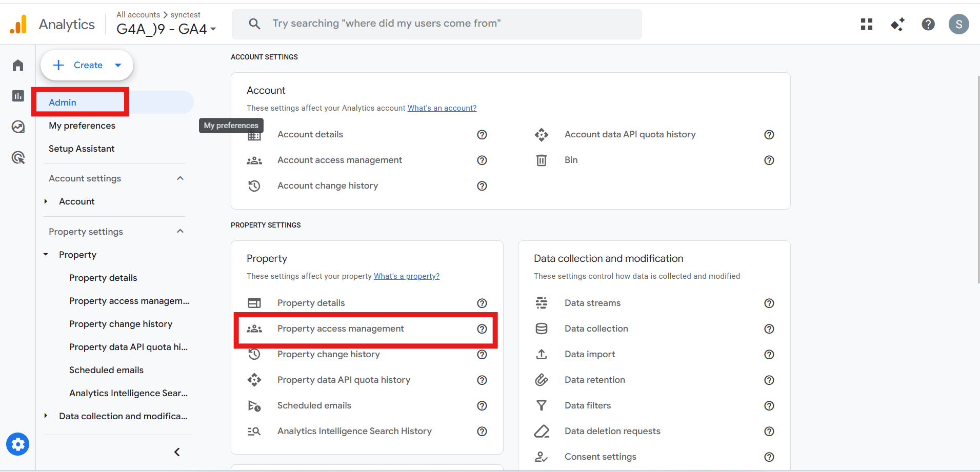Open Account change history
The height and width of the screenshot is (472, 980).
pyautogui.click(x=328, y=186)
